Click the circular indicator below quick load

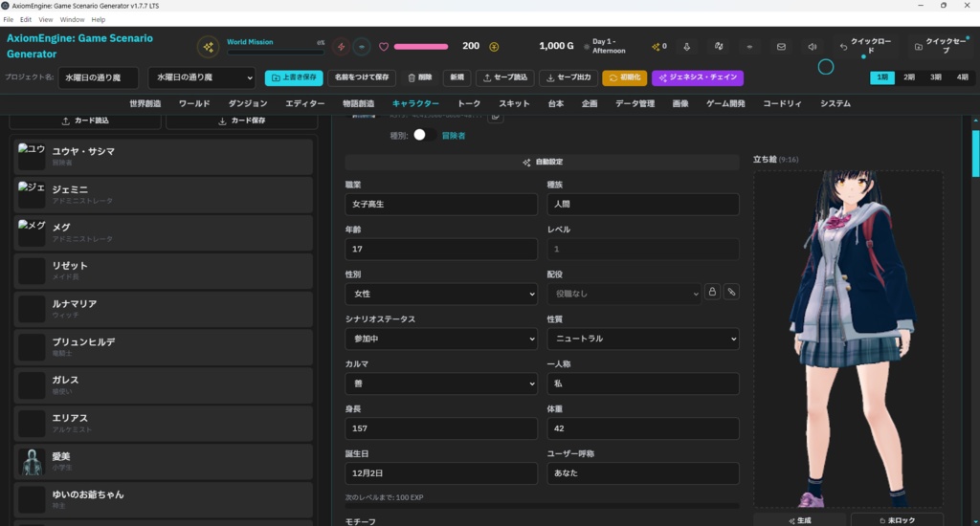pos(826,67)
